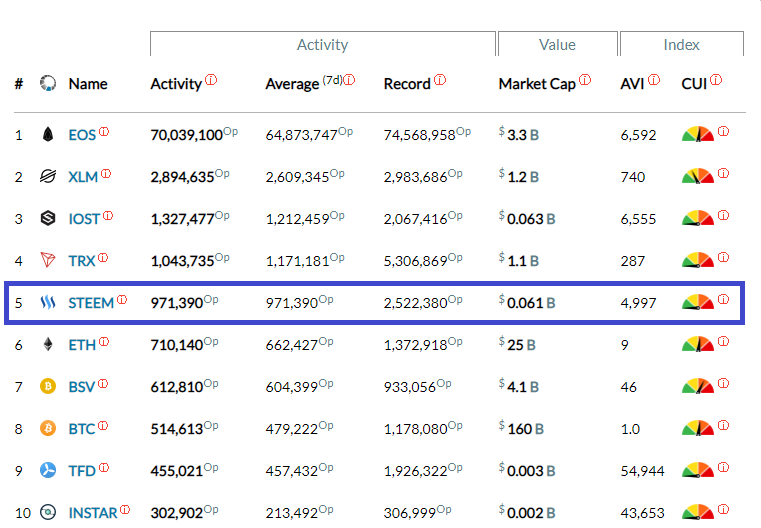Click ETH average value 662,427
Image resolution: width=761 pixels, height=528 pixels.
tap(291, 345)
